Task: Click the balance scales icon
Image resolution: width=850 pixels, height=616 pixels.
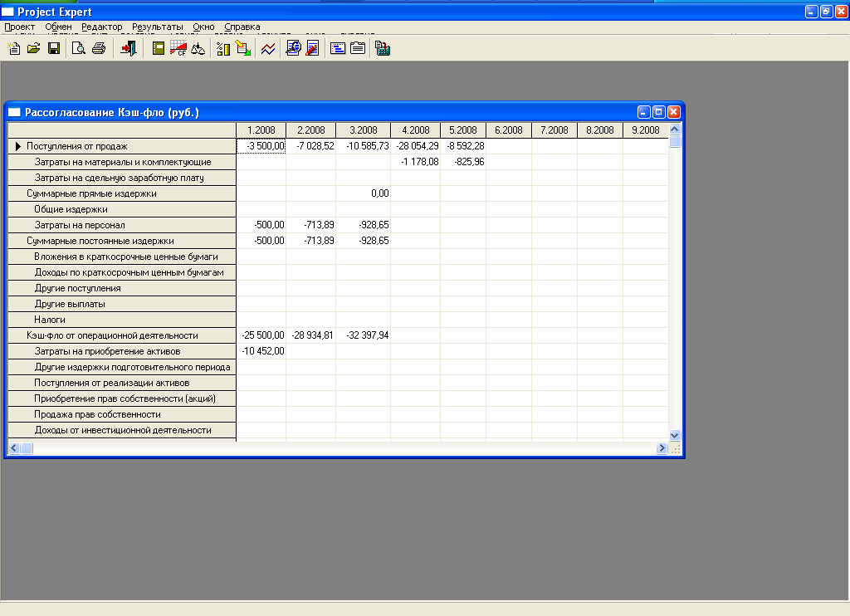Action: tap(198, 49)
